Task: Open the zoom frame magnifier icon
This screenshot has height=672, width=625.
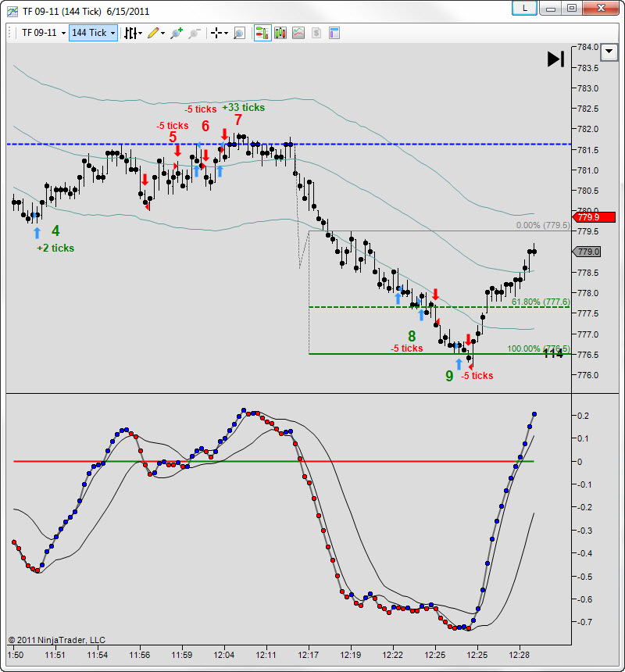Action: tap(240, 33)
